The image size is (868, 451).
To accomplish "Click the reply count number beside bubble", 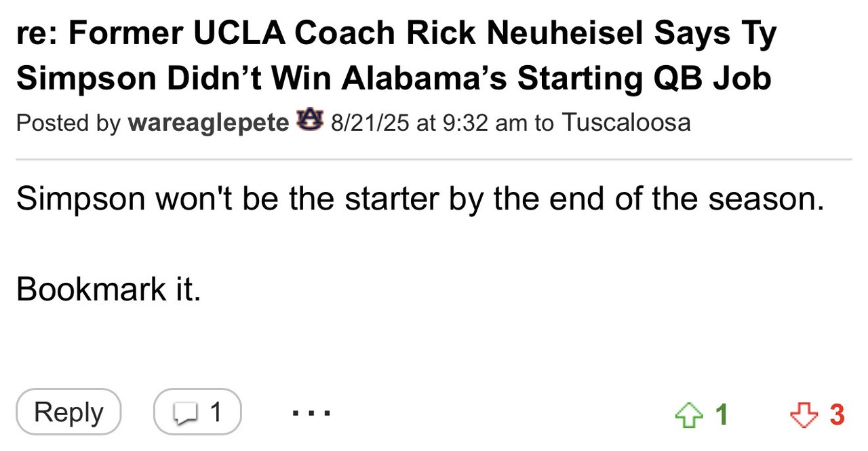I will coord(216,412).
